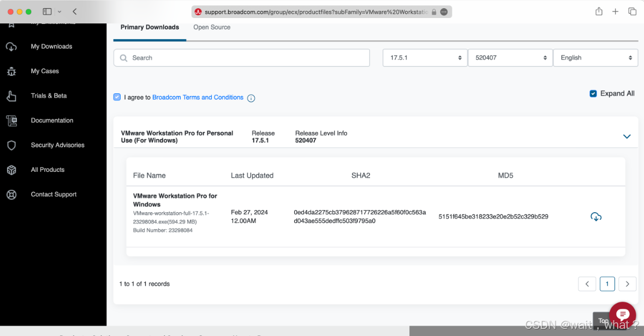Open My Cases in sidebar

(x=45, y=71)
